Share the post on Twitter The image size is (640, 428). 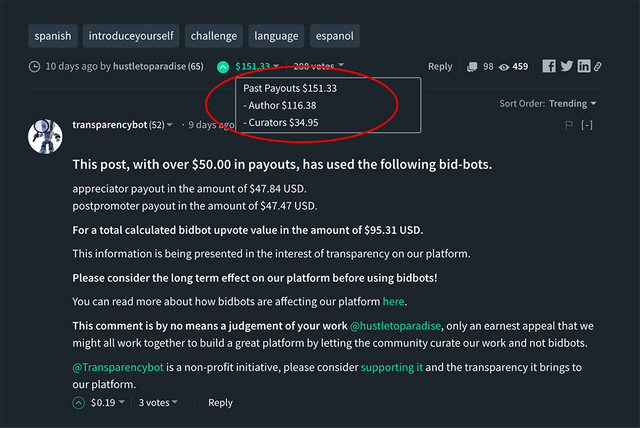(566, 66)
